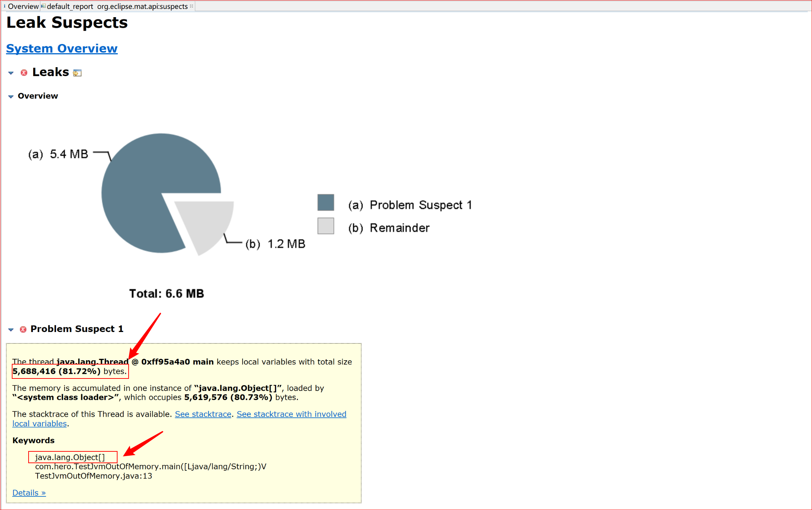The height and width of the screenshot is (510, 812).
Task: Switch to the Overview tab
Action: pos(23,6)
